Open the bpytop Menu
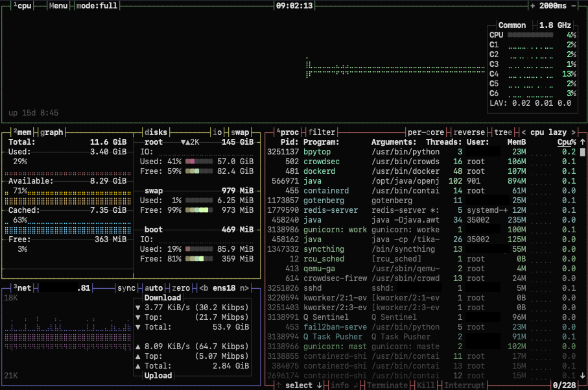 [58, 6]
